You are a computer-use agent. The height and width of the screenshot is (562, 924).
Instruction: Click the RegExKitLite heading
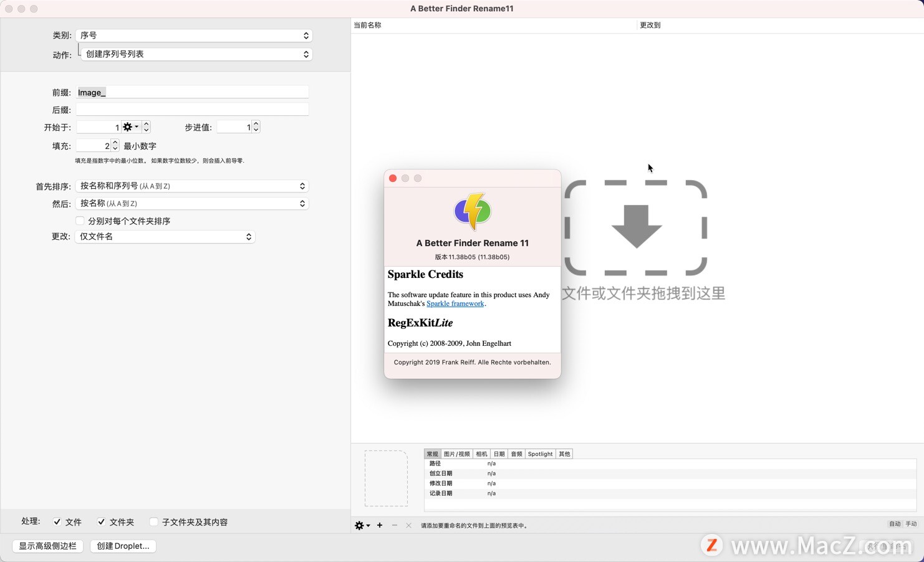420,323
